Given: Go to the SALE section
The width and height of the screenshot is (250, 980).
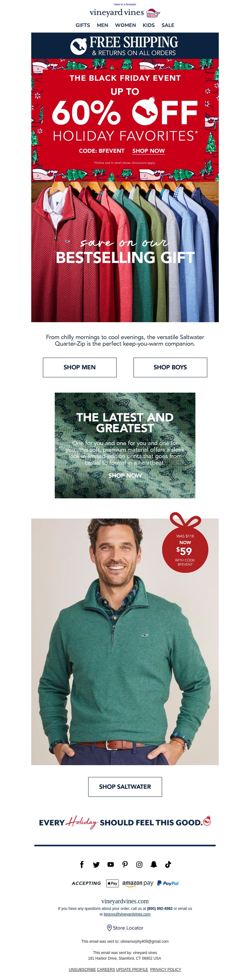Looking at the screenshot, I should [x=168, y=25].
